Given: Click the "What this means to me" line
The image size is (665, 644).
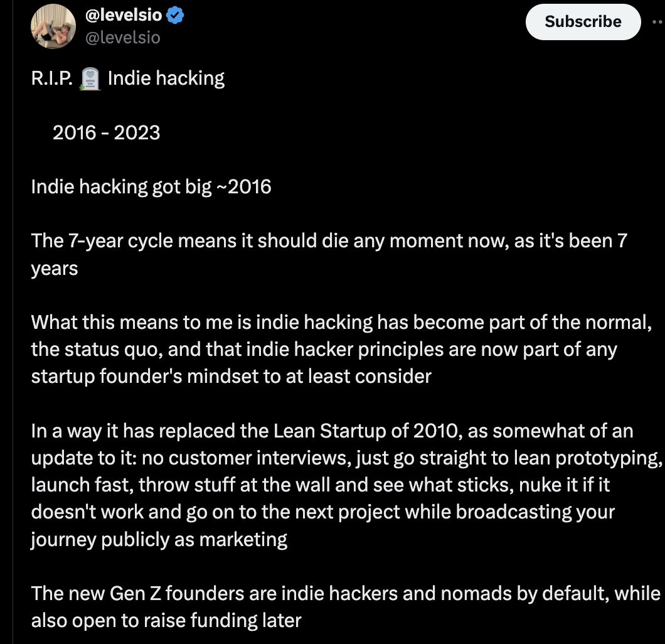Looking at the screenshot, I should coord(339,323).
